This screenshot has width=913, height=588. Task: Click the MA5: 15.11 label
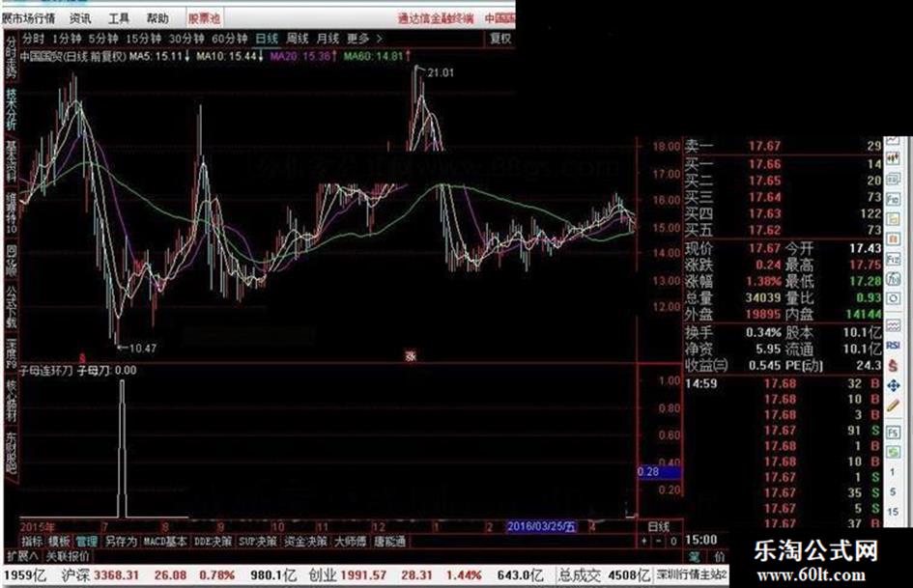tap(159, 56)
